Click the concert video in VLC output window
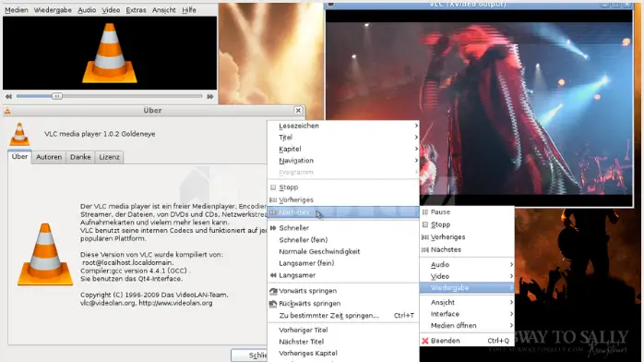Image resolution: width=644 pixels, height=362 pixels. tap(479, 108)
